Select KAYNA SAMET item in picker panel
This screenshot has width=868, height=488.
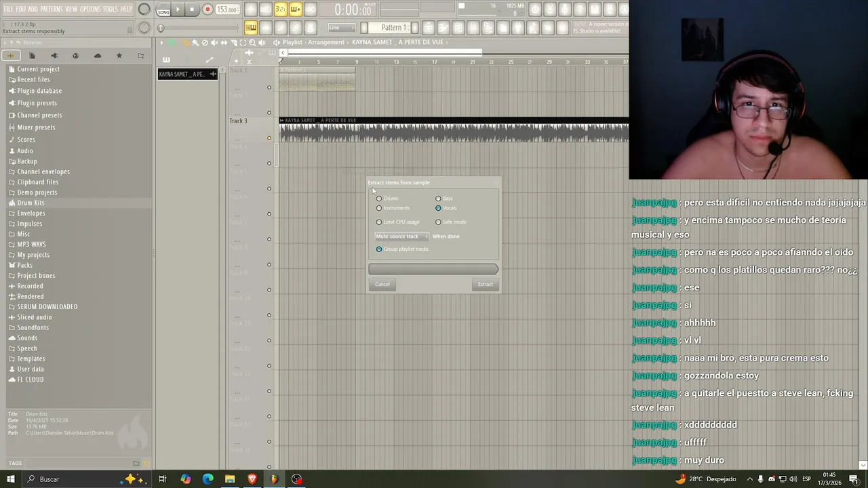[187, 74]
